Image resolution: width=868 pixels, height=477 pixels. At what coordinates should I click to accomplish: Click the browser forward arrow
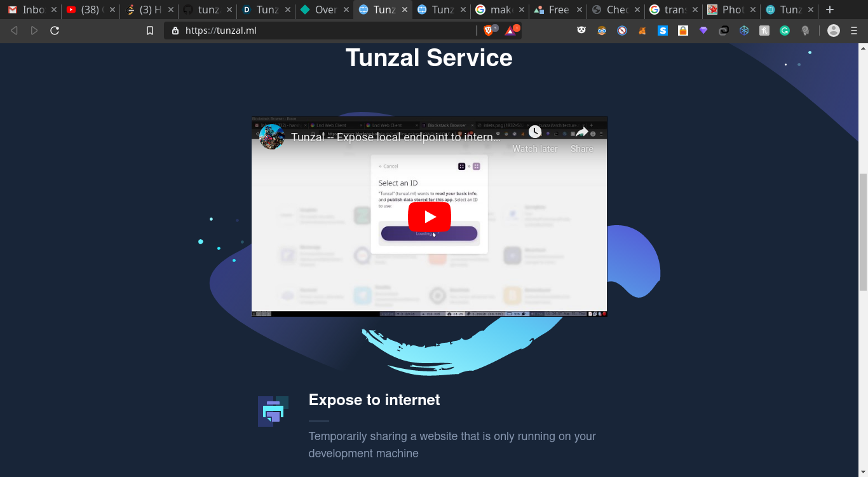pos(34,31)
